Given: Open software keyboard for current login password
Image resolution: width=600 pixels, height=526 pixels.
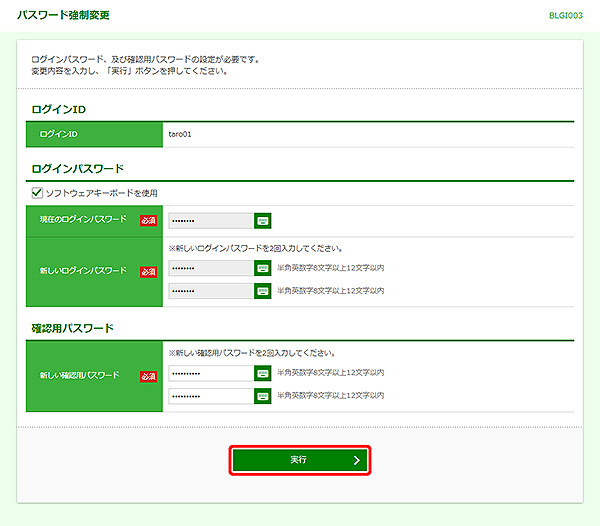Looking at the screenshot, I should (x=262, y=221).
